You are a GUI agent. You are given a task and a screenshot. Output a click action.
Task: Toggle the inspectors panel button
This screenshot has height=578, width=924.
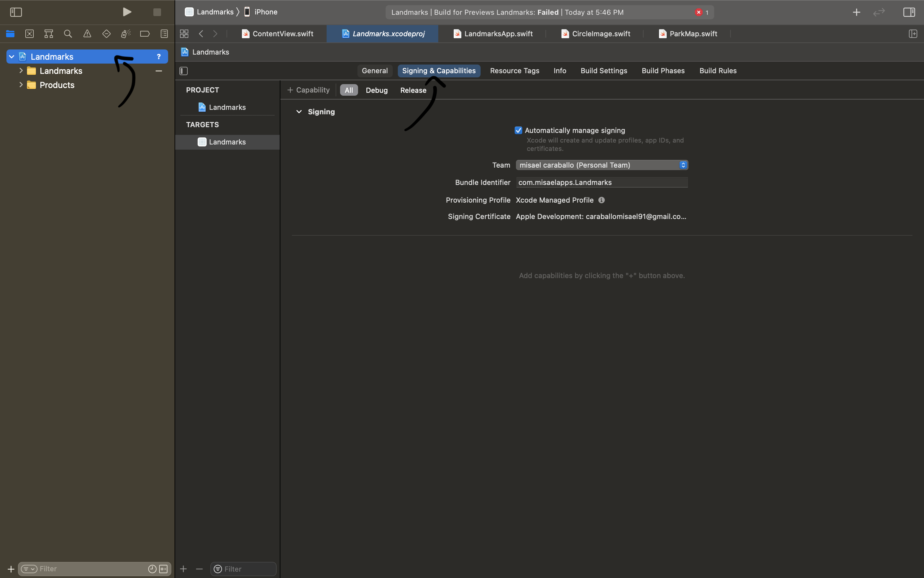(909, 12)
